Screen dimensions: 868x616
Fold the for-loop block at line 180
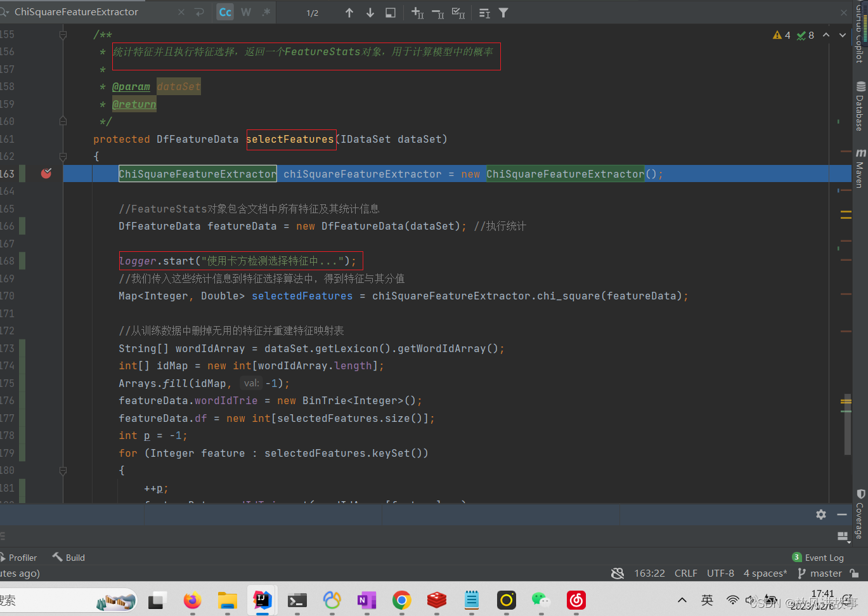click(63, 471)
